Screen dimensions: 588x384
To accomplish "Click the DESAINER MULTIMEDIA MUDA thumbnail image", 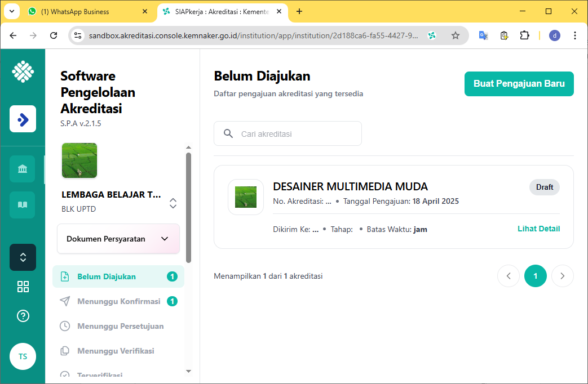I will tap(246, 197).
